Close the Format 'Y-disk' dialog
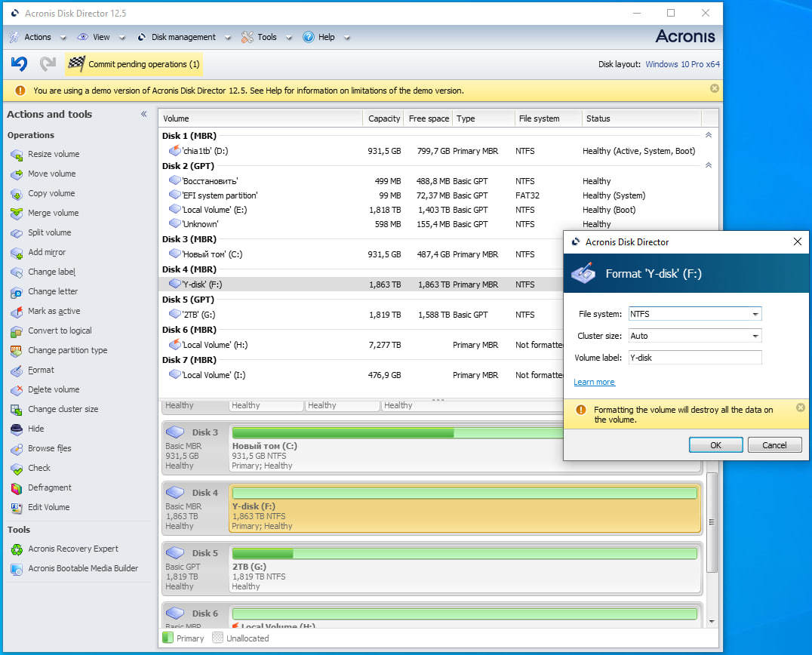 pos(798,241)
